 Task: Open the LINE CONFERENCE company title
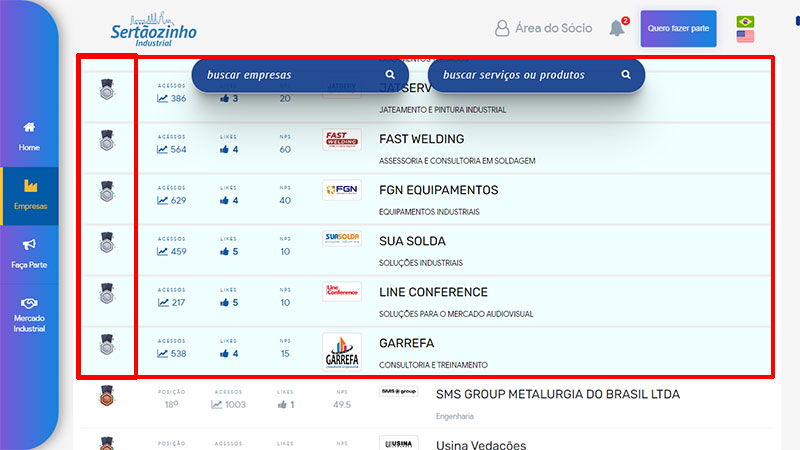433,292
